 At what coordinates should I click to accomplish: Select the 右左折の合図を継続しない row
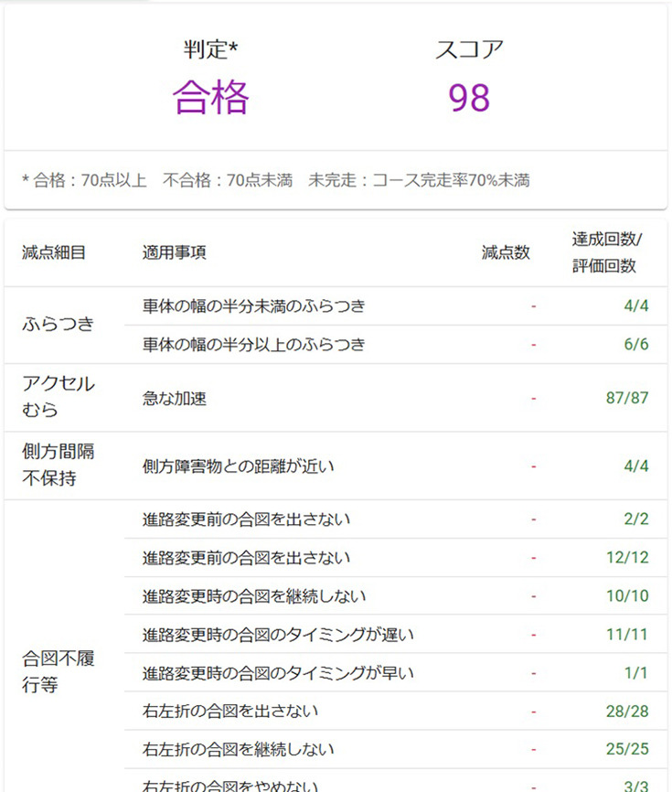tap(239, 749)
